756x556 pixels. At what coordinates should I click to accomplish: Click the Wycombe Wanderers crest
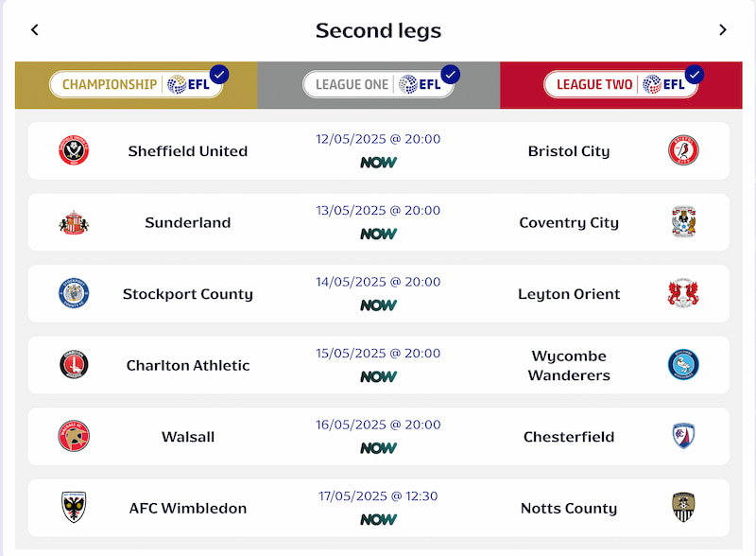[683, 364]
